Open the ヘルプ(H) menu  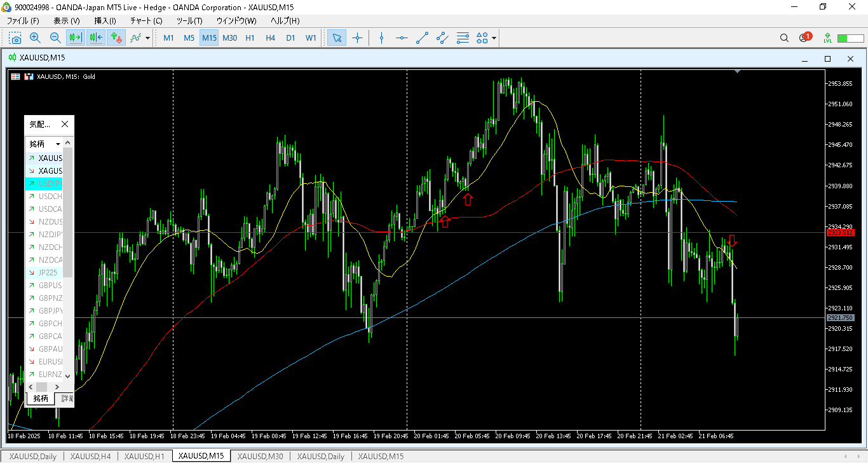click(285, 21)
